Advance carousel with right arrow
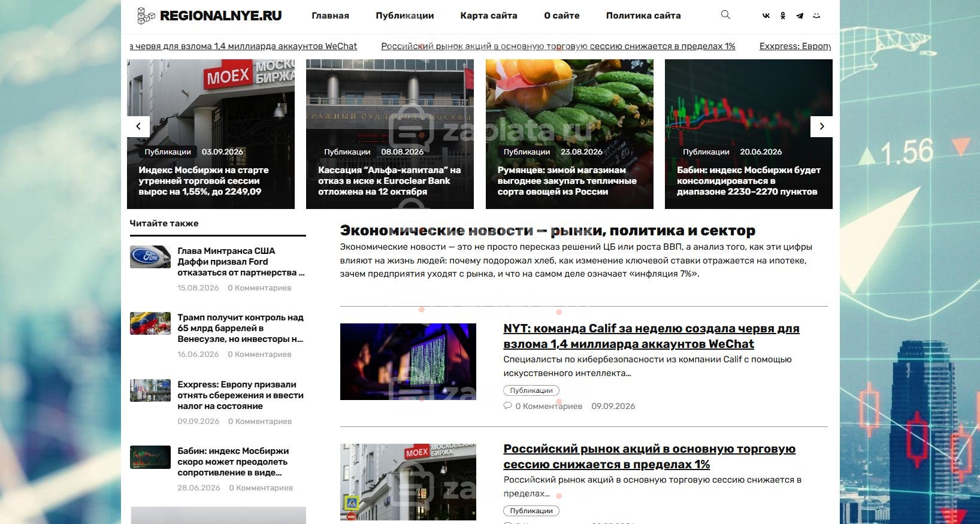Image resolution: width=980 pixels, height=524 pixels. click(x=822, y=126)
